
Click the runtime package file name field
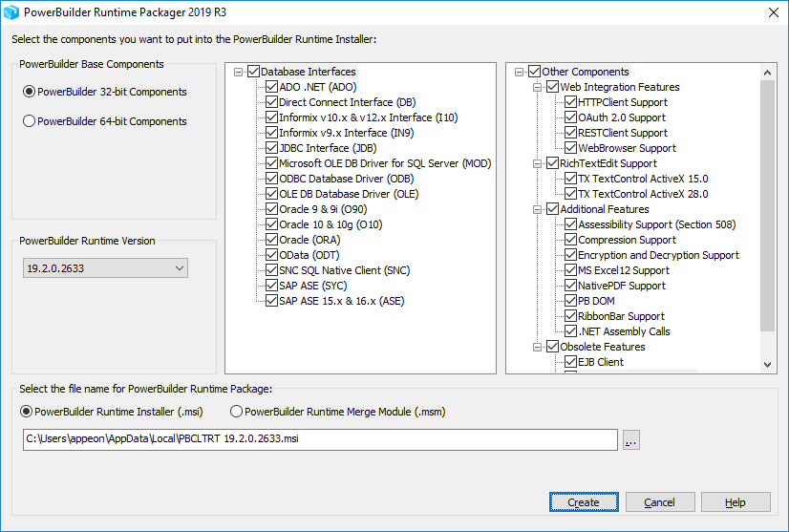pos(320,439)
